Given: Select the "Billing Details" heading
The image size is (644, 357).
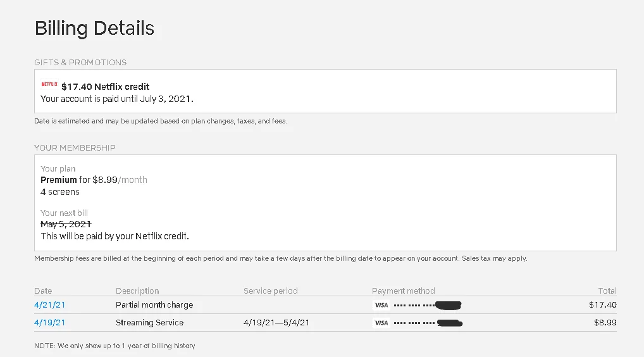Looking at the screenshot, I should [94, 28].
